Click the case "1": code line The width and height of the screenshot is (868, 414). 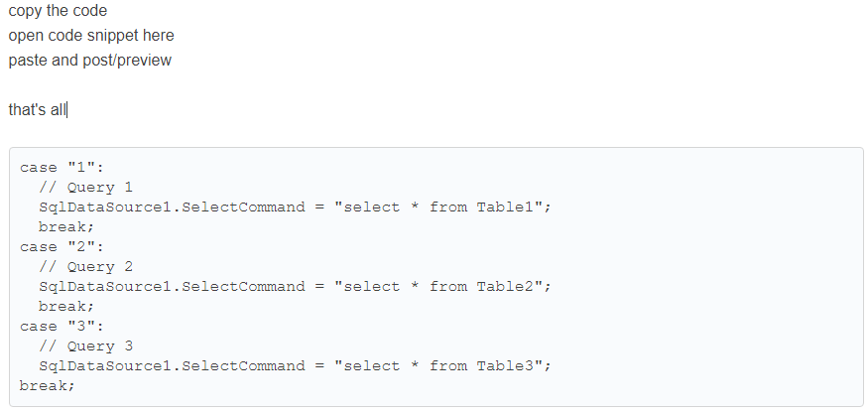coord(62,168)
